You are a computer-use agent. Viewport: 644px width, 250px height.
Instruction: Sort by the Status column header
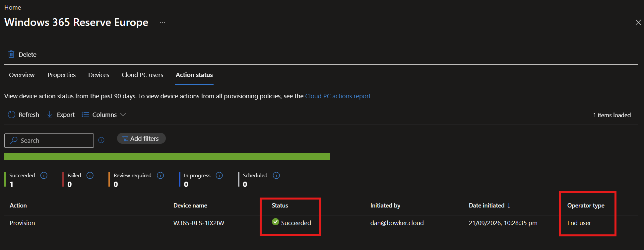point(280,206)
